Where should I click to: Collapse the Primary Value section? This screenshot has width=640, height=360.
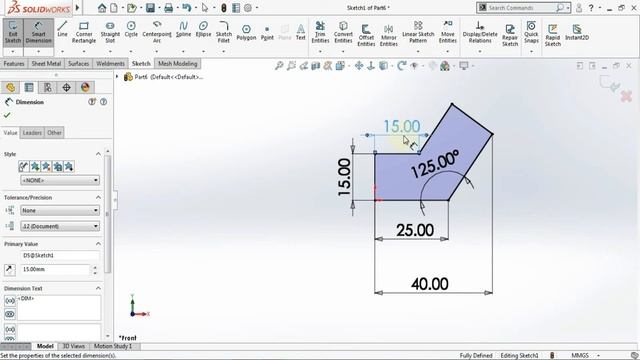(98, 244)
